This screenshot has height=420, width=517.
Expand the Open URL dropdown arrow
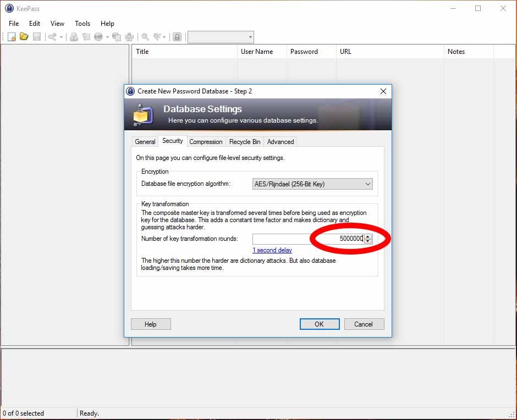[107, 37]
